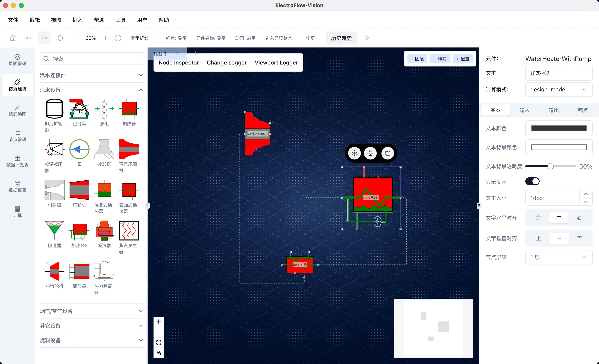Open the 文件 menu
599x364 pixels.
pos(13,20)
